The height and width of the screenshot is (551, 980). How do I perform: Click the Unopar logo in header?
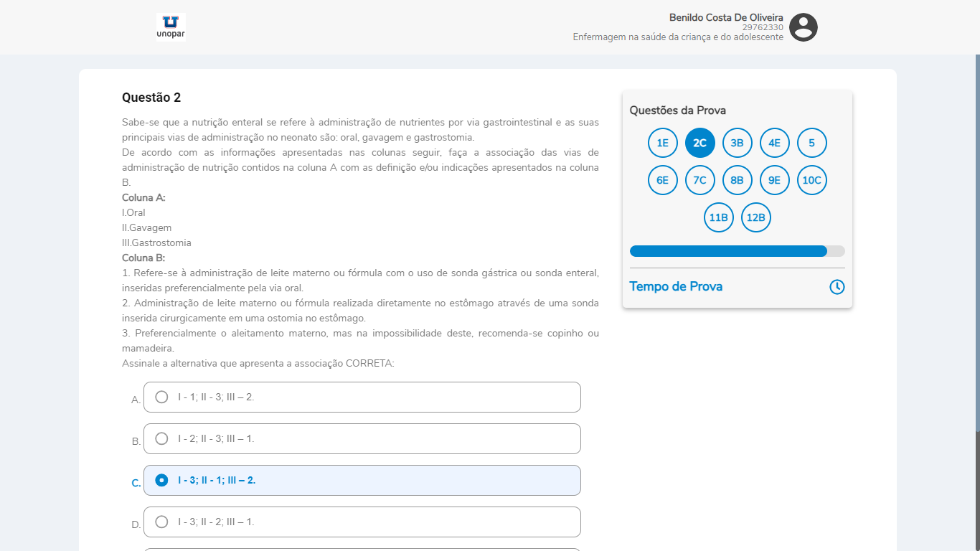tap(171, 27)
